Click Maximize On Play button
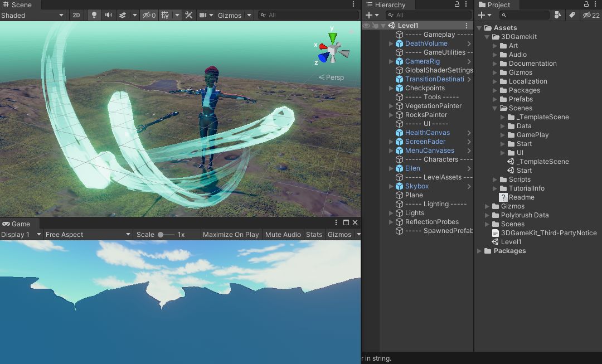 click(x=230, y=235)
